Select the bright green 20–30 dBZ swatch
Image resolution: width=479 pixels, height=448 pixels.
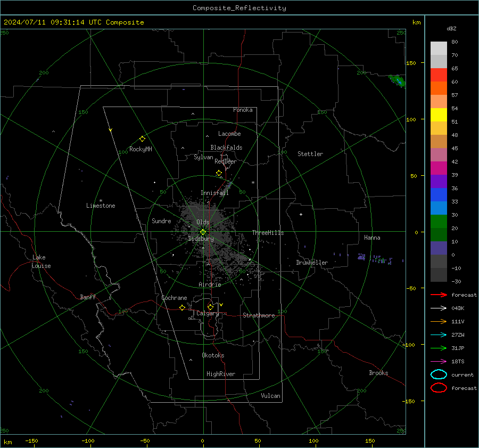click(x=439, y=221)
